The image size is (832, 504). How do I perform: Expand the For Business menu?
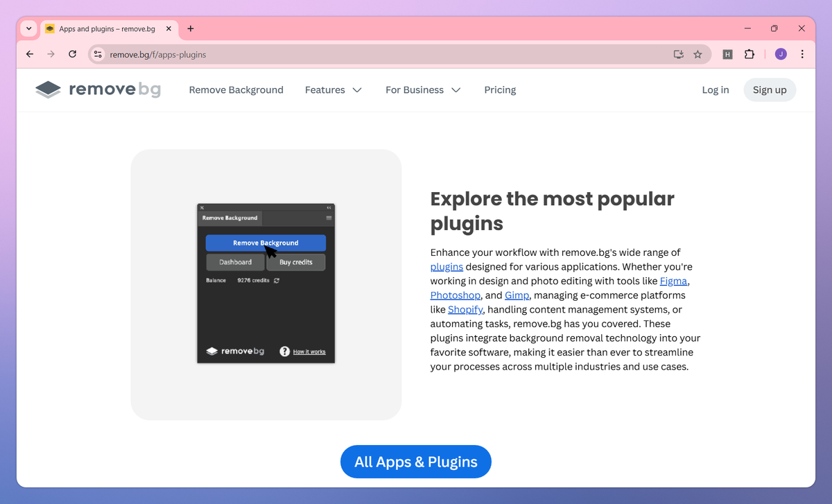(x=423, y=90)
